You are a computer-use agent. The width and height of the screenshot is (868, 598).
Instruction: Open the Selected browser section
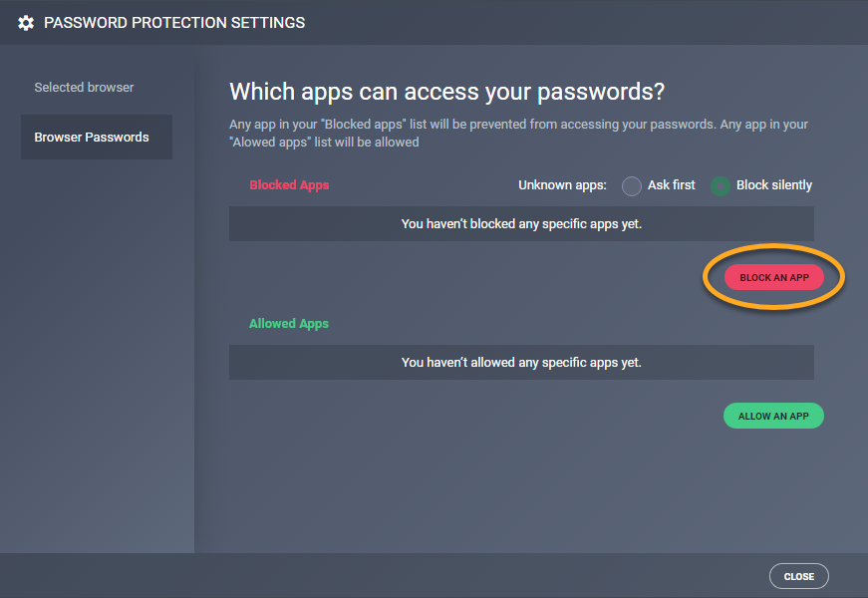click(x=84, y=88)
